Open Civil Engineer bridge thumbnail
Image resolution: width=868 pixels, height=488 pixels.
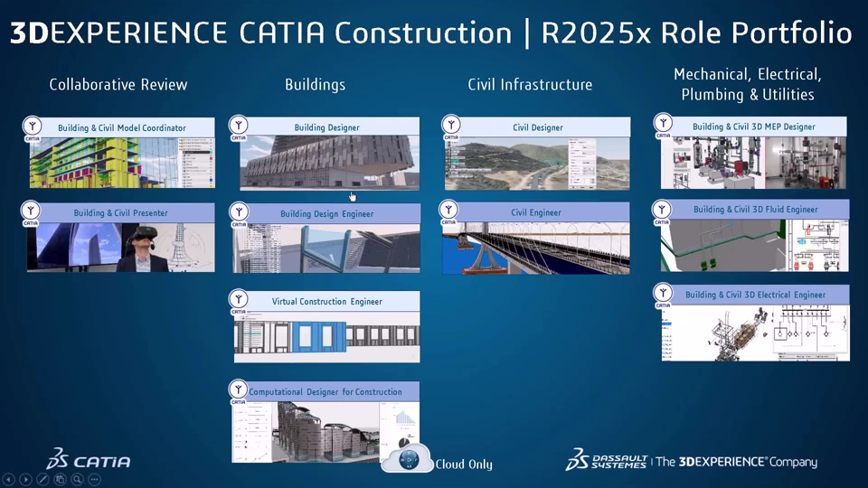pyautogui.click(x=536, y=248)
